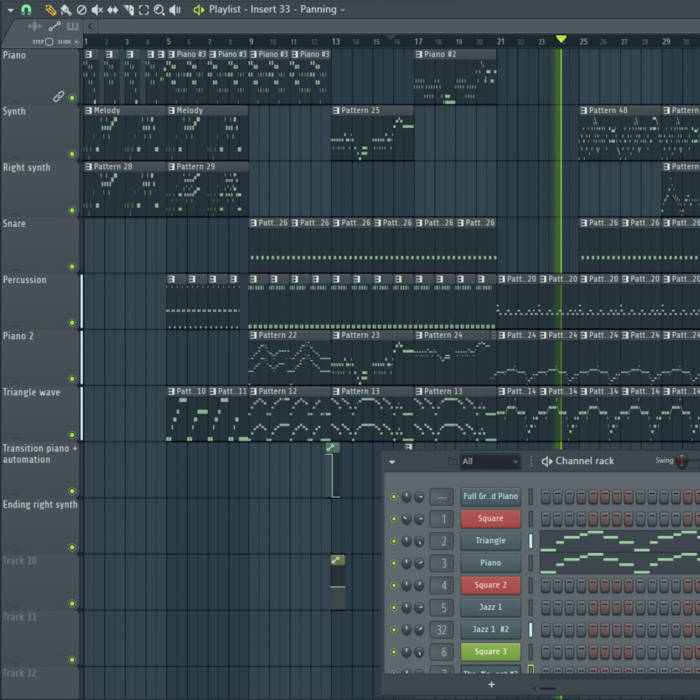Select the Draw pencil tool

coord(50,9)
